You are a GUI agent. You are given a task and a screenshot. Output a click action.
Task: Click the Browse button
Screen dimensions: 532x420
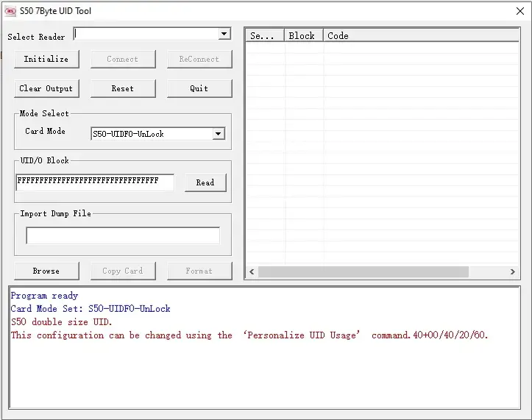pyautogui.click(x=46, y=271)
